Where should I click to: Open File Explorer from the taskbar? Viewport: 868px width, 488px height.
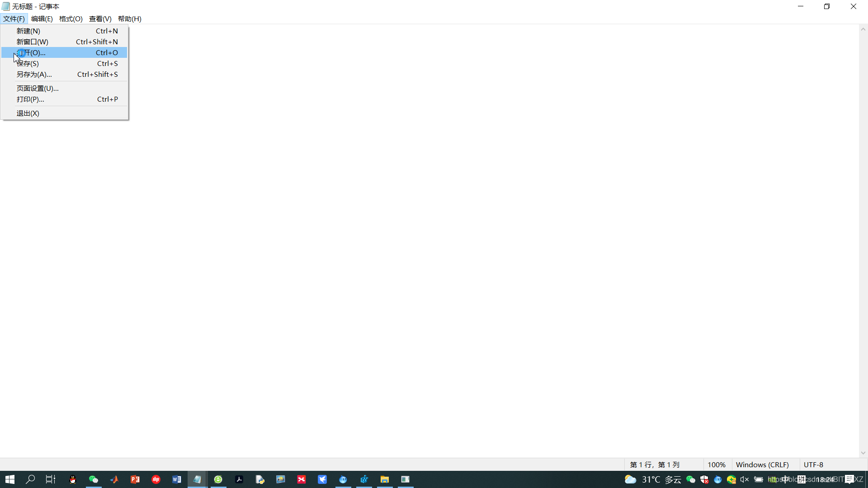coord(385,479)
